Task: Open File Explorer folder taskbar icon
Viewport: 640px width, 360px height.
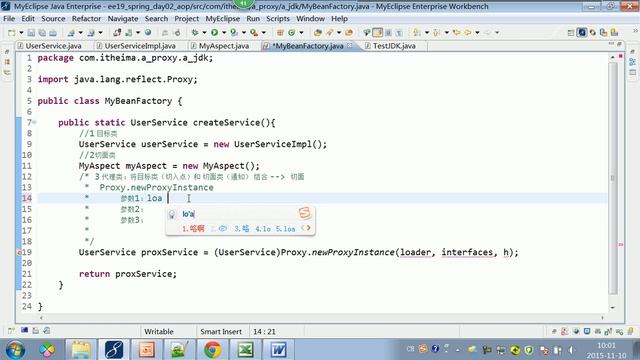Action: tap(81, 350)
